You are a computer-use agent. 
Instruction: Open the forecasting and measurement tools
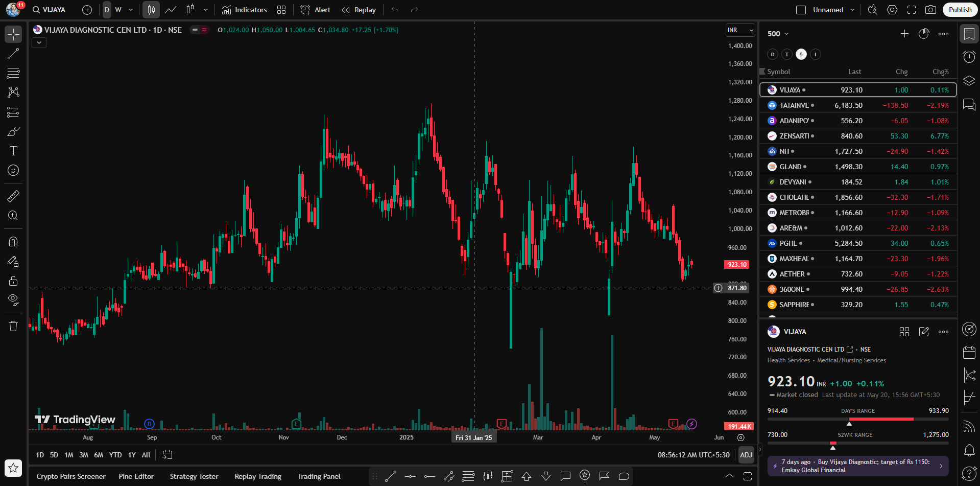[x=13, y=112]
